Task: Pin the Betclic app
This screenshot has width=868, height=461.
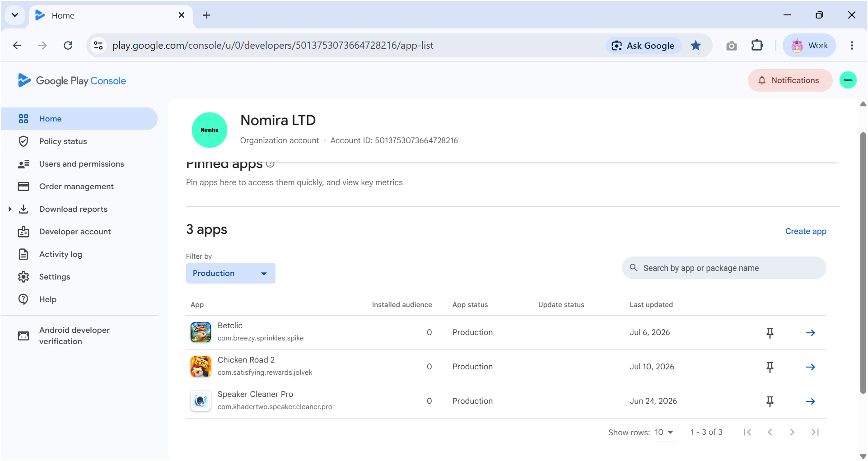Action: pyautogui.click(x=770, y=333)
